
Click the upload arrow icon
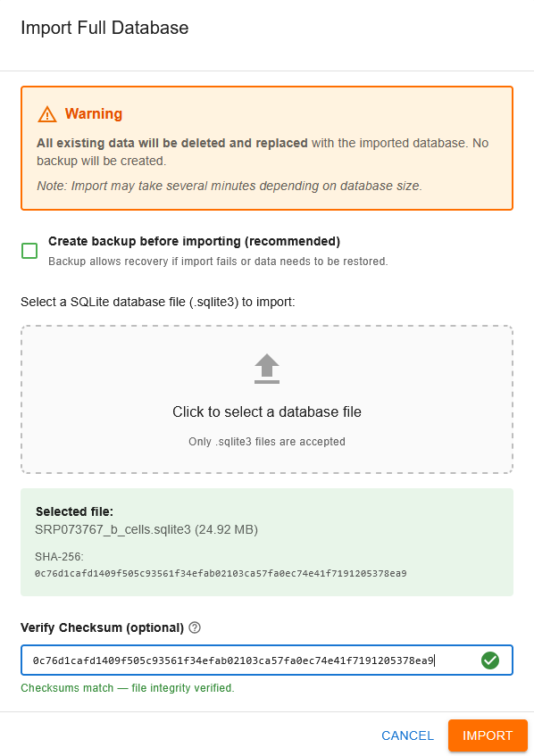tap(266, 366)
